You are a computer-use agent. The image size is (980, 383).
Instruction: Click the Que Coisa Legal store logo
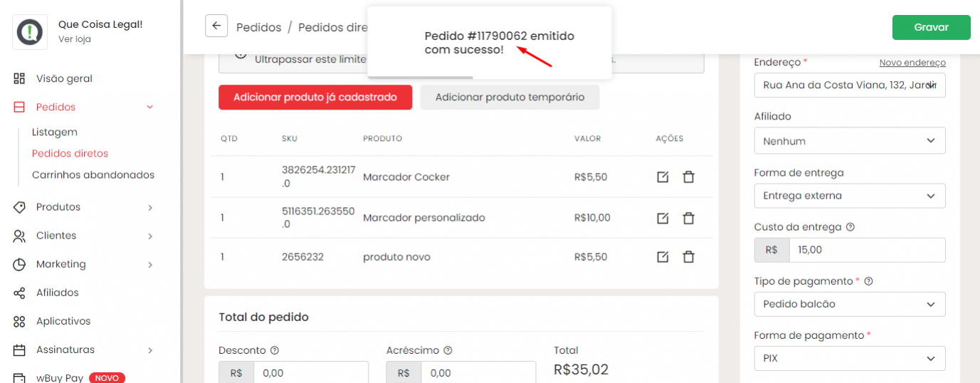click(x=30, y=32)
